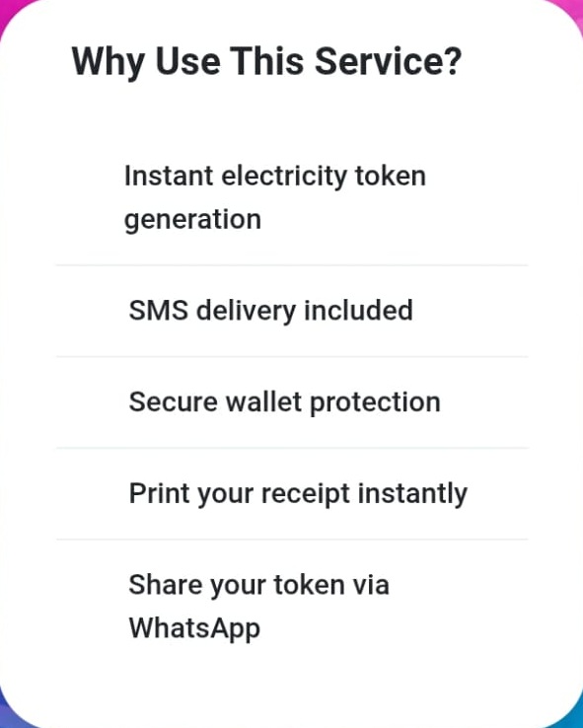The image size is (583, 728).
Task: Click the word 'wallet' in third item
Action: click(x=263, y=401)
